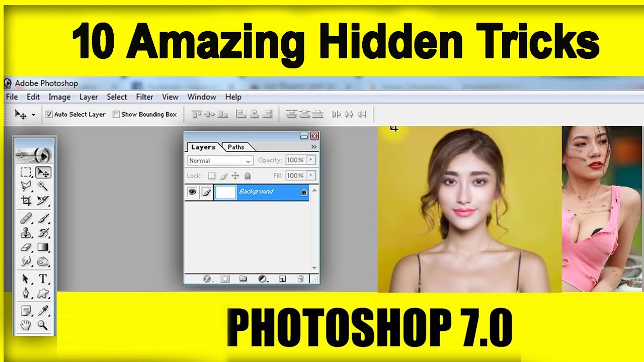The width and height of the screenshot is (644, 362).
Task: Click align bottom edges icon
Action: pos(222,114)
